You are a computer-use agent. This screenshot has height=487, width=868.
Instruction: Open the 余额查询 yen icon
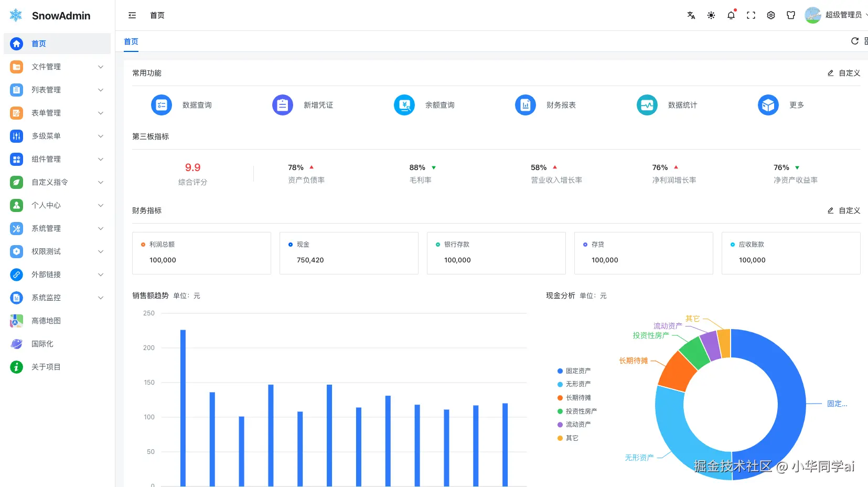click(x=404, y=105)
